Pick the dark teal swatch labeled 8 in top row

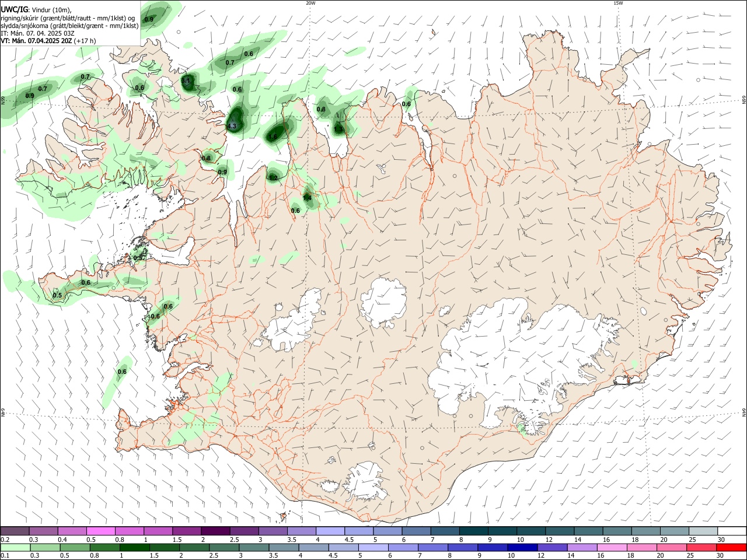pyautogui.click(x=474, y=531)
